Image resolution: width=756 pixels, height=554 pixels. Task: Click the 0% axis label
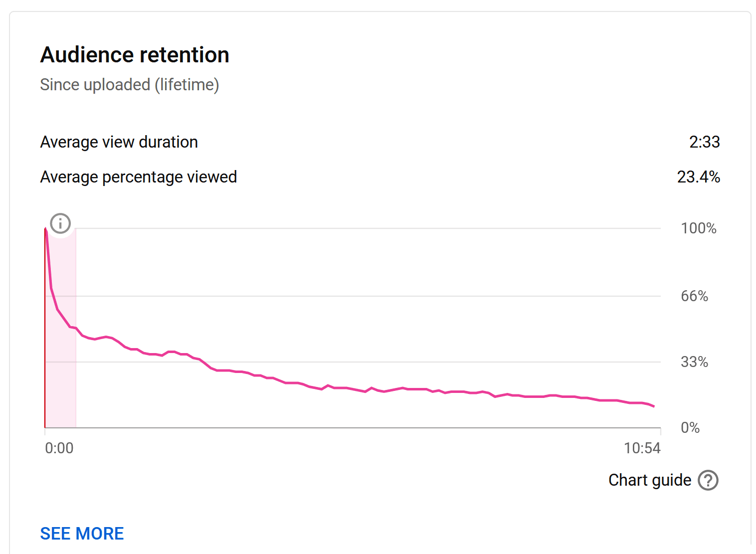click(x=690, y=428)
